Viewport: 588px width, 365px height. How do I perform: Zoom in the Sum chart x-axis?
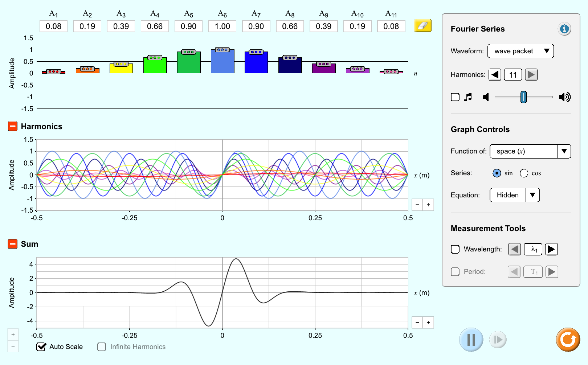tap(428, 323)
